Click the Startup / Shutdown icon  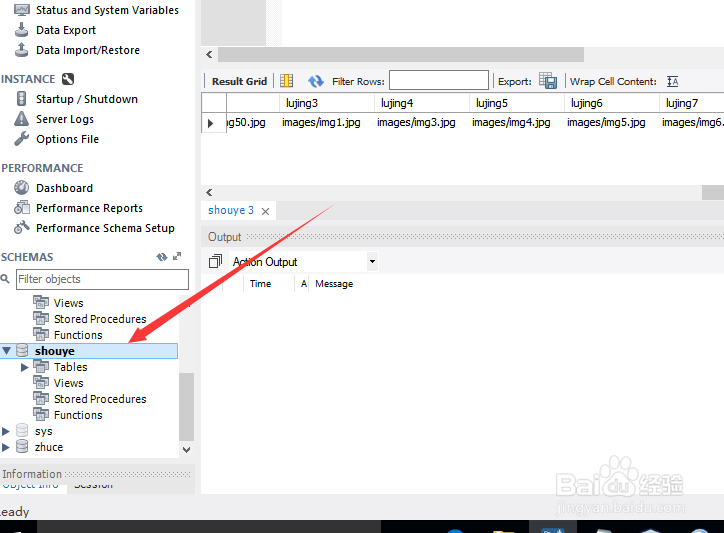pyautogui.click(x=21, y=99)
